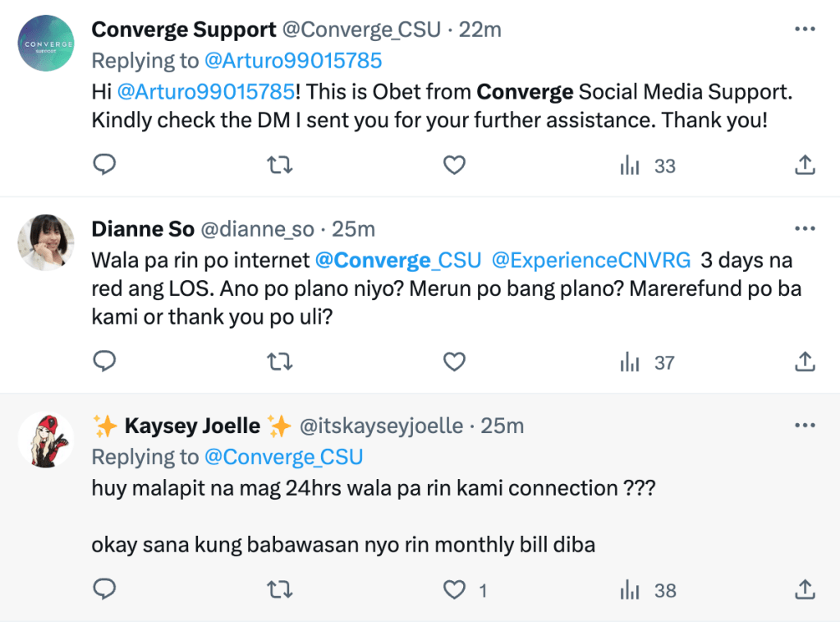Reply to Dianne So's tweet
The width and height of the screenshot is (840, 627).
click(x=104, y=362)
